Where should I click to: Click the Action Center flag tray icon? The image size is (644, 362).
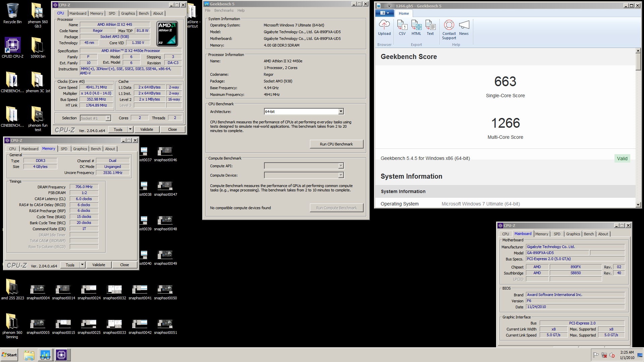tap(596, 355)
